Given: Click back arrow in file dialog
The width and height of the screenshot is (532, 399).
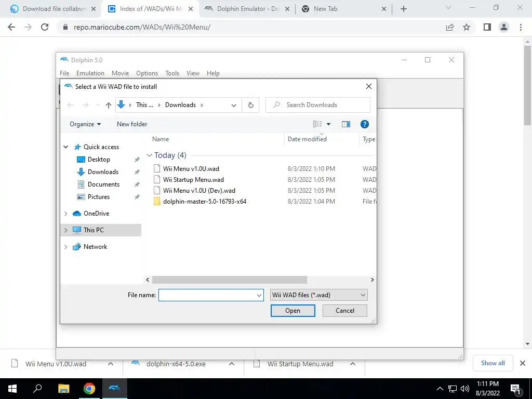Looking at the screenshot, I should pos(71,105).
